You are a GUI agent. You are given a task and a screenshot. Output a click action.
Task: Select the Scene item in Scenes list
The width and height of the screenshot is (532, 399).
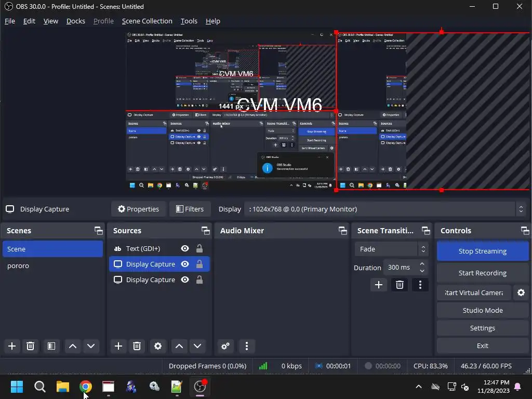pyautogui.click(x=52, y=249)
